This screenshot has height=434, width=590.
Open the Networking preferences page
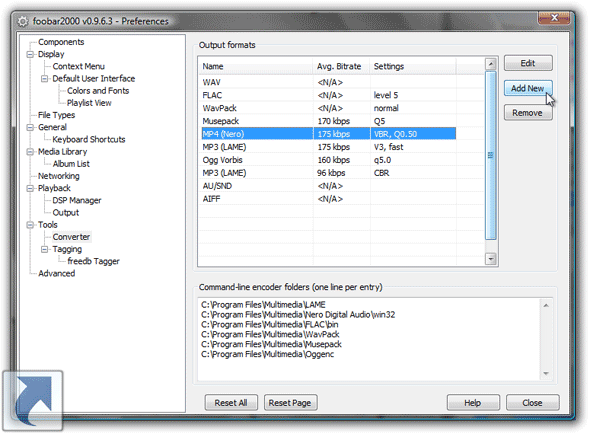pyautogui.click(x=59, y=176)
